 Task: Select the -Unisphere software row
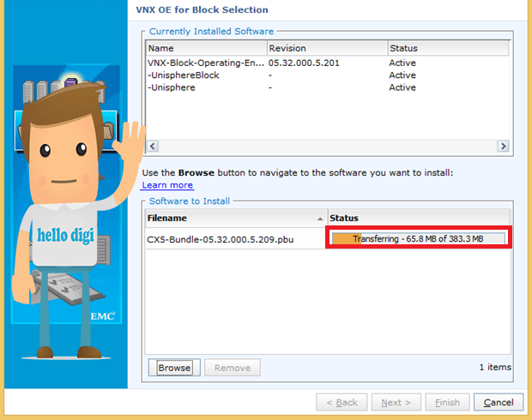coord(328,87)
